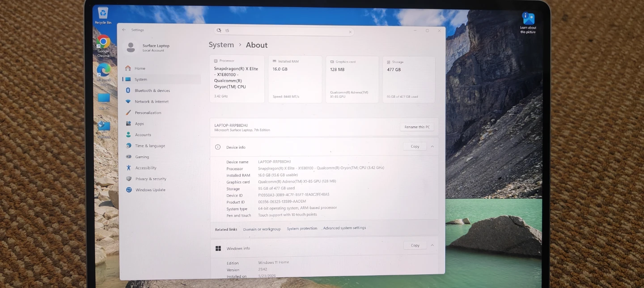Viewport: 644px width, 288px height.
Task: Click the Bluetooth icon in the sidebar
Action: pos(128,90)
